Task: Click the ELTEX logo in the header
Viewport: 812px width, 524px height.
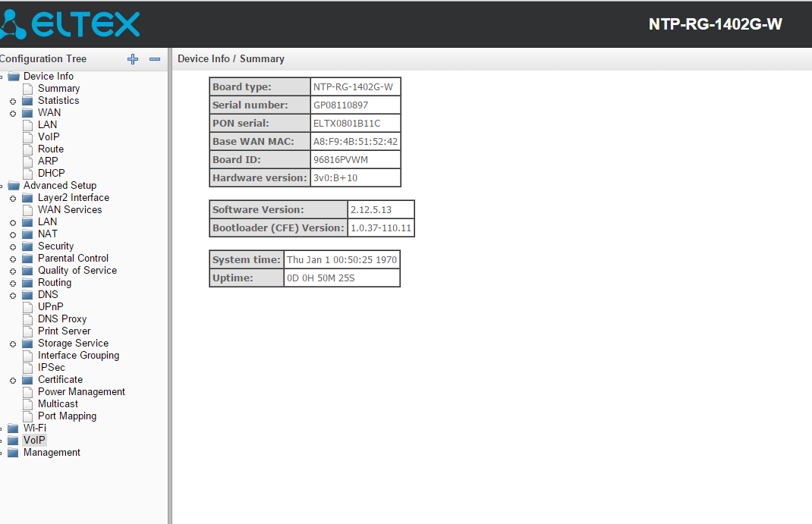Action: pyautogui.click(x=71, y=24)
